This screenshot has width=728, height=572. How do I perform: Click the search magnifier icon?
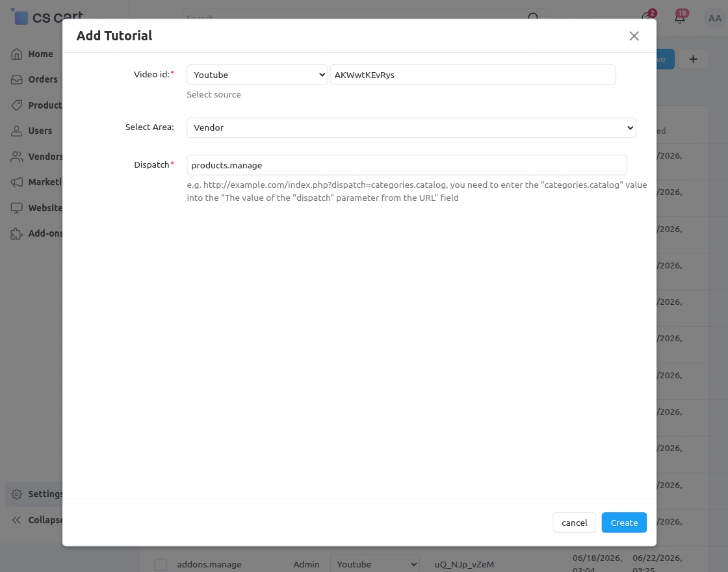pos(533,18)
